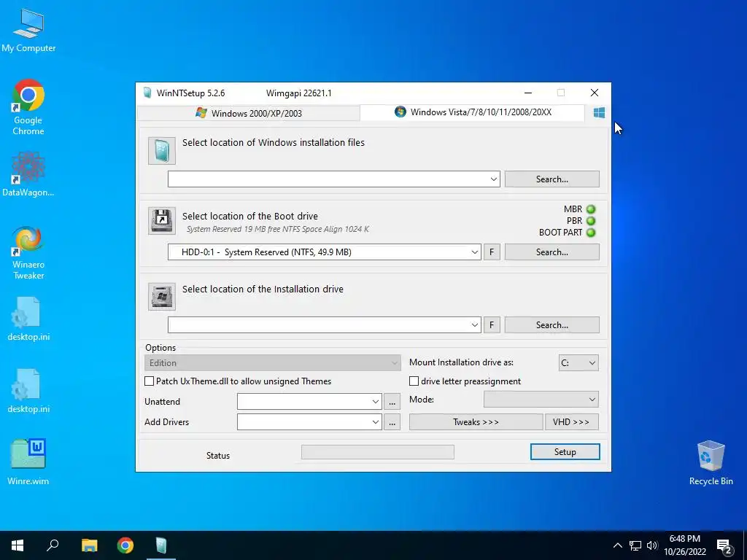This screenshot has width=747, height=560.
Task: Open the network tray icon
Action: [635, 545]
